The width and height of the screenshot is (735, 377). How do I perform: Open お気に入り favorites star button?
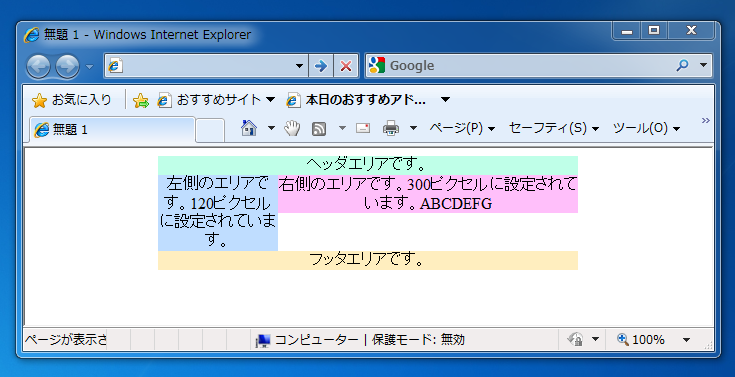click(71, 100)
